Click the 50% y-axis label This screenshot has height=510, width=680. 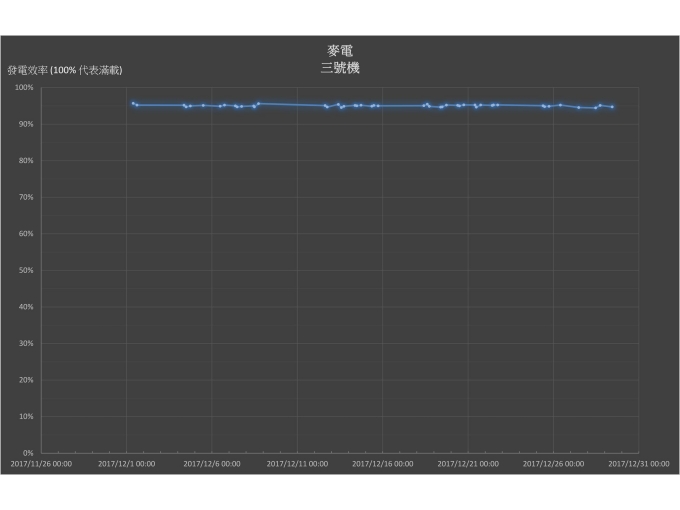(27, 270)
